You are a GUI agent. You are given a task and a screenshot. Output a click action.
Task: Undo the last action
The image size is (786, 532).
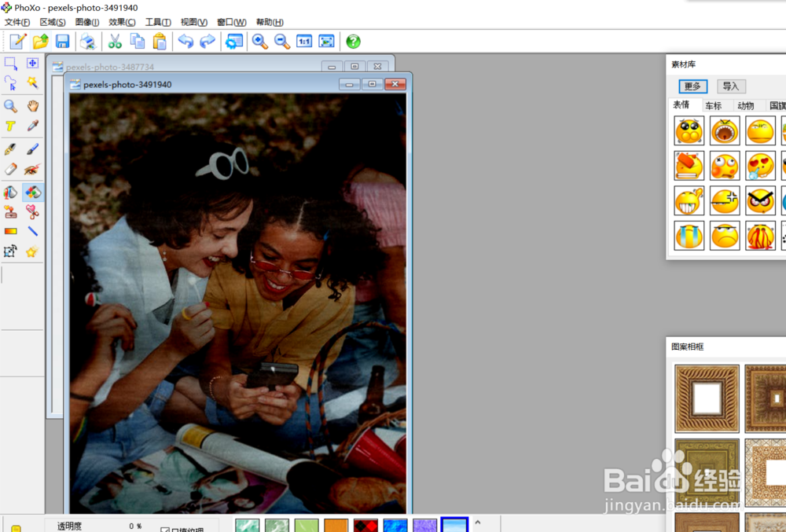tap(185, 41)
